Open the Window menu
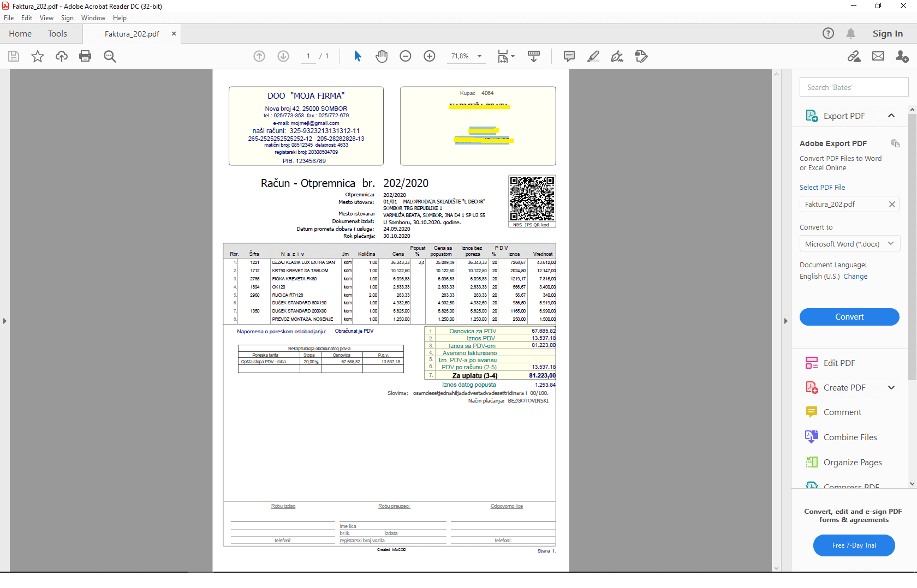This screenshot has height=588, width=917. tap(93, 18)
